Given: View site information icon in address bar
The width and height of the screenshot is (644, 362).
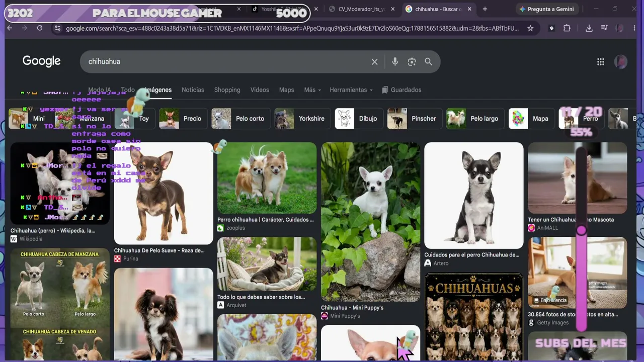Looking at the screenshot, I should 57,28.
